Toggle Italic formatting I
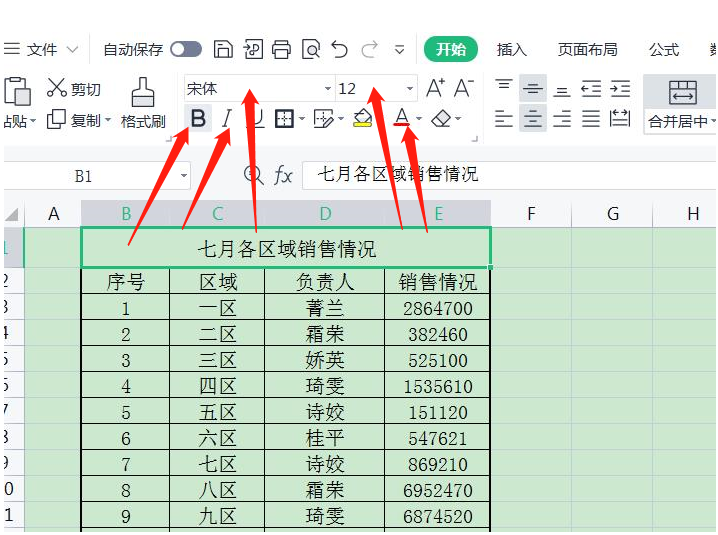The height and width of the screenshot is (535, 718). pos(226,119)
